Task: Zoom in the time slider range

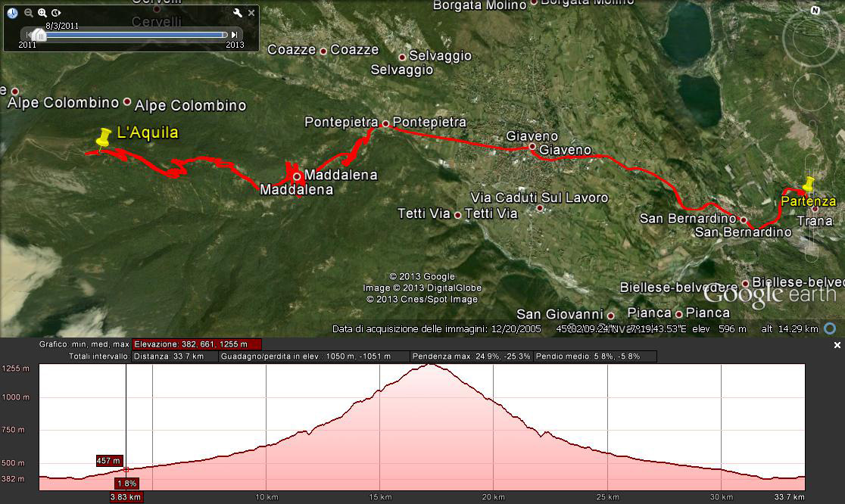Action: (x=42, y=13)
